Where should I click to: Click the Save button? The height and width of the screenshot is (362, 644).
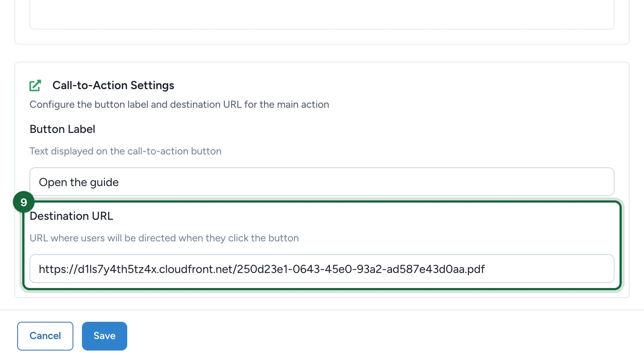(105, 336)
